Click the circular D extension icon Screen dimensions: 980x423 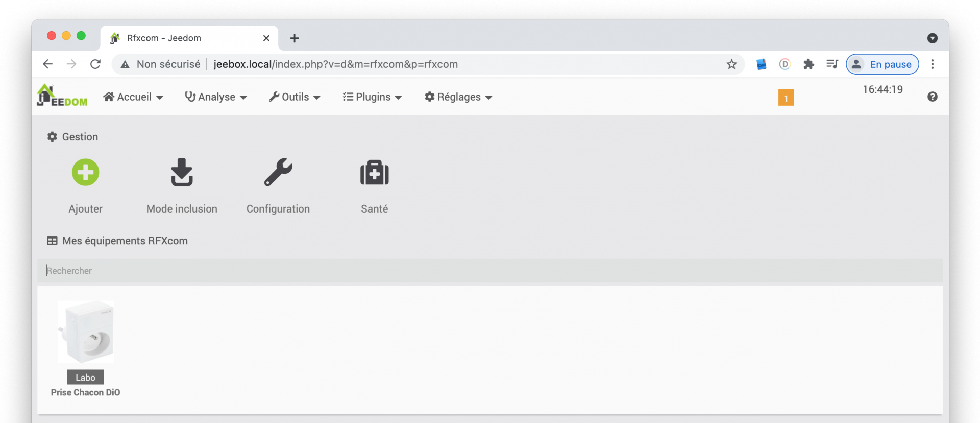785,64
